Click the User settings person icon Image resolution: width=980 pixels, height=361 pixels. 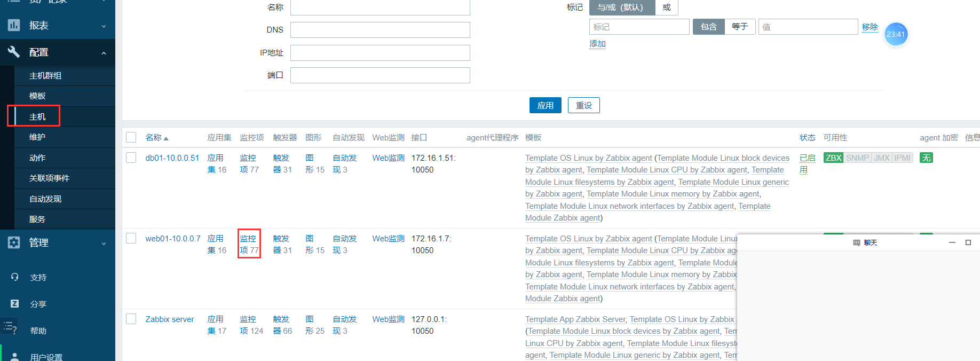[15, 357]
